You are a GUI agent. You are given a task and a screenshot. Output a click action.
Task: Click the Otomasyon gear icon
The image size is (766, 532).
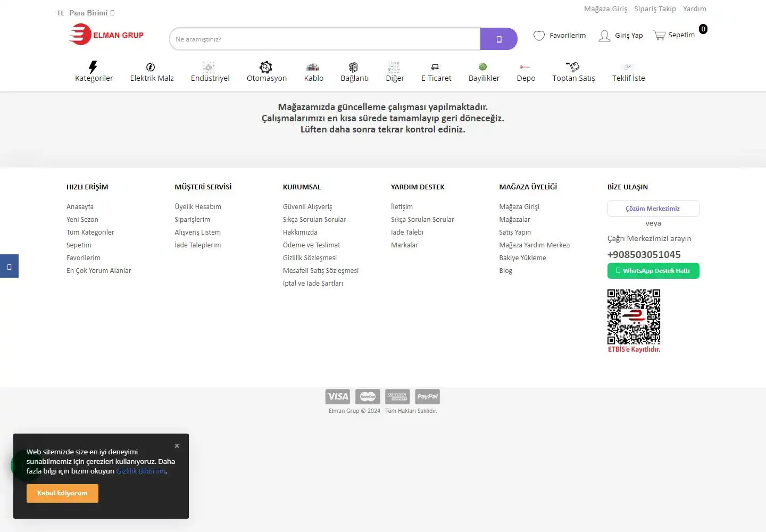click(266, 67)
